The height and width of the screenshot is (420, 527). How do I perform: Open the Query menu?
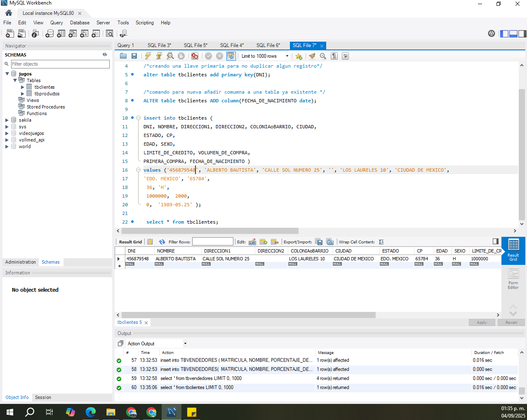56,23
